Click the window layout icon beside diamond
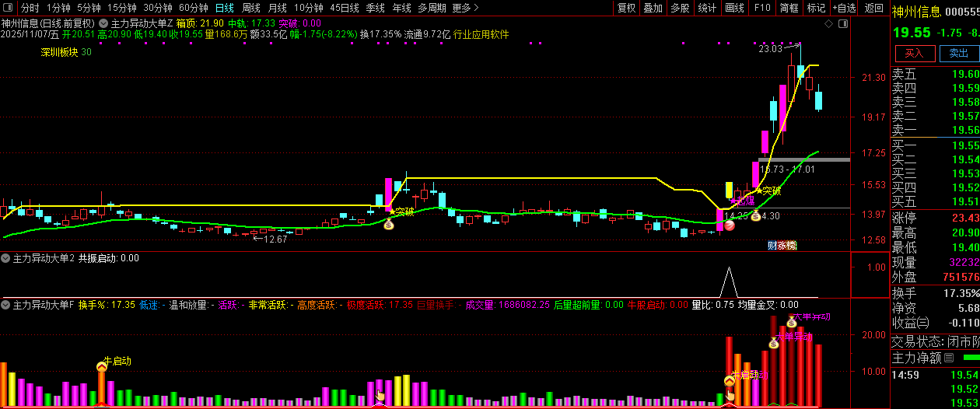This screenshot has height=409, width=980. click(843, 24)
